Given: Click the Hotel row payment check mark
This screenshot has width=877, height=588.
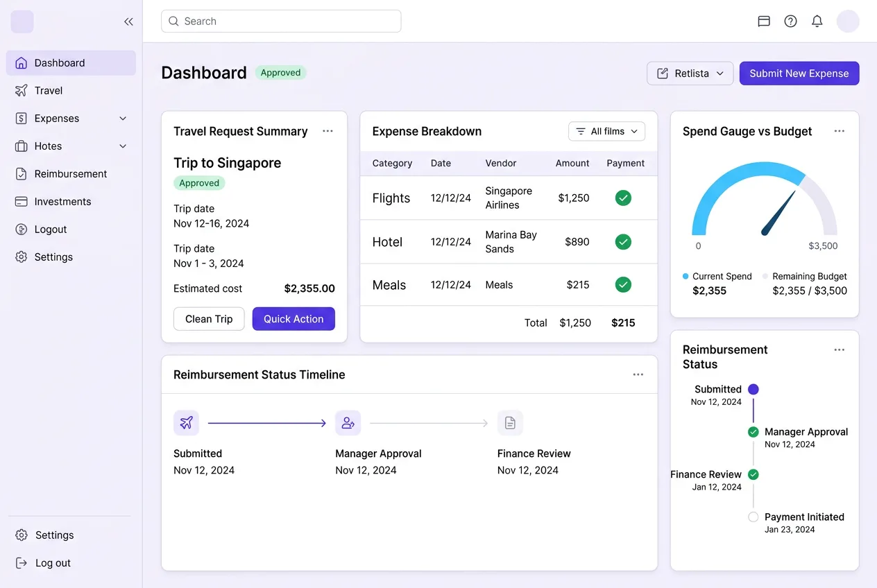Looking at the screenshot, I should pos(623,242).
